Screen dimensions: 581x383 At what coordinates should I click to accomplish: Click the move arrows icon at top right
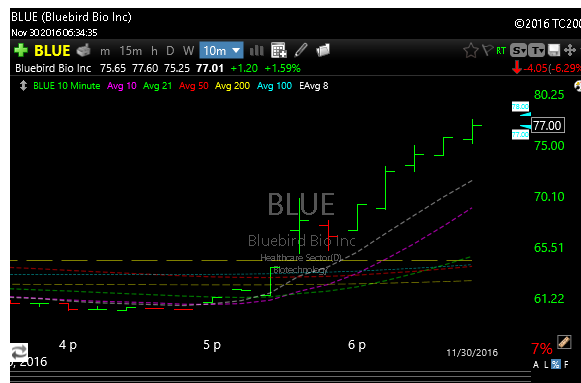click(x=570, y=50)
